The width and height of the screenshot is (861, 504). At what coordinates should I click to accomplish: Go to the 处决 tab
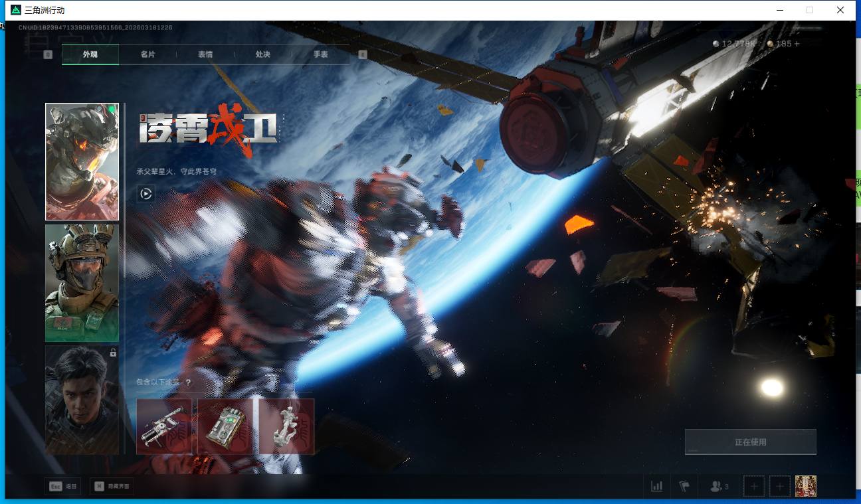point(263,54)
